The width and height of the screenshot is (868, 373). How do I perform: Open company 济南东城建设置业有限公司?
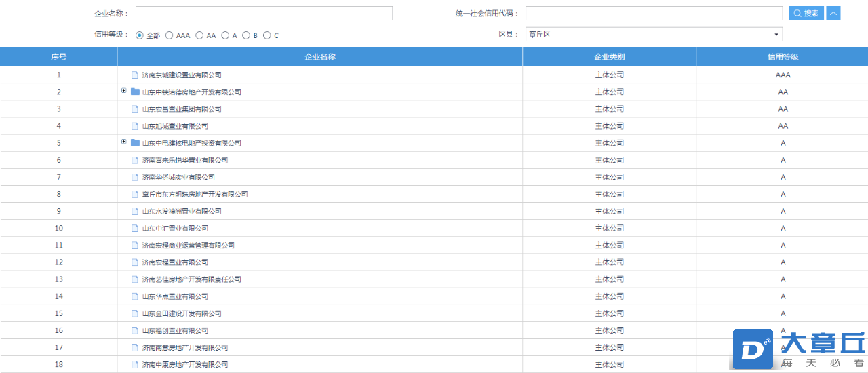point(182,75)
